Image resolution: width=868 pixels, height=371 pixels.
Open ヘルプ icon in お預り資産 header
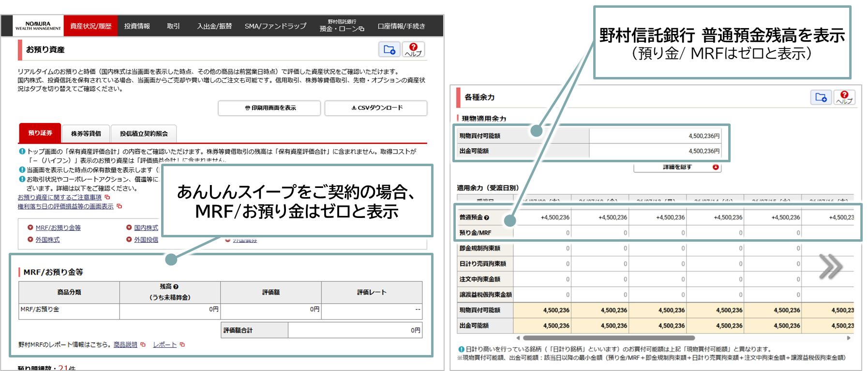pos(413,49)
